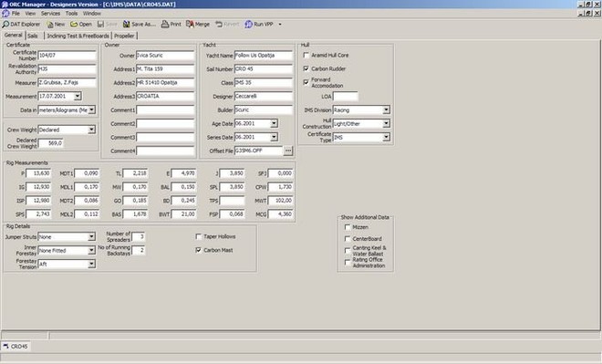Open the Crew Weight dropdown
Viewport: 602px width, 364px height.
pyautogui.click(x=92, y=130)
